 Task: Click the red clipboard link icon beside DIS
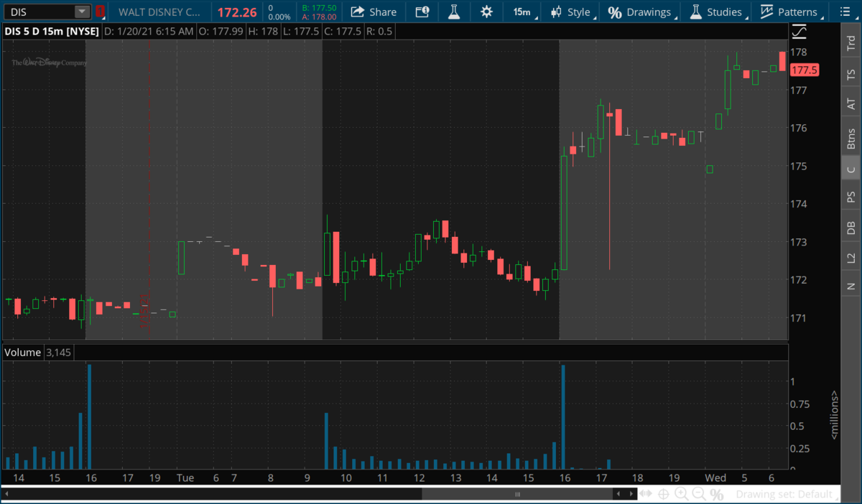point(101,11)
